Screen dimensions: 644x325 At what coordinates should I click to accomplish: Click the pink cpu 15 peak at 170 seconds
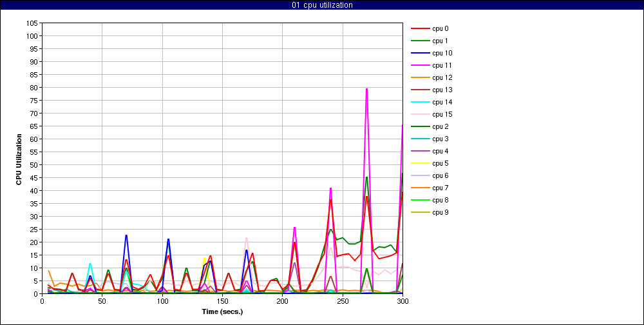[247, 238]
